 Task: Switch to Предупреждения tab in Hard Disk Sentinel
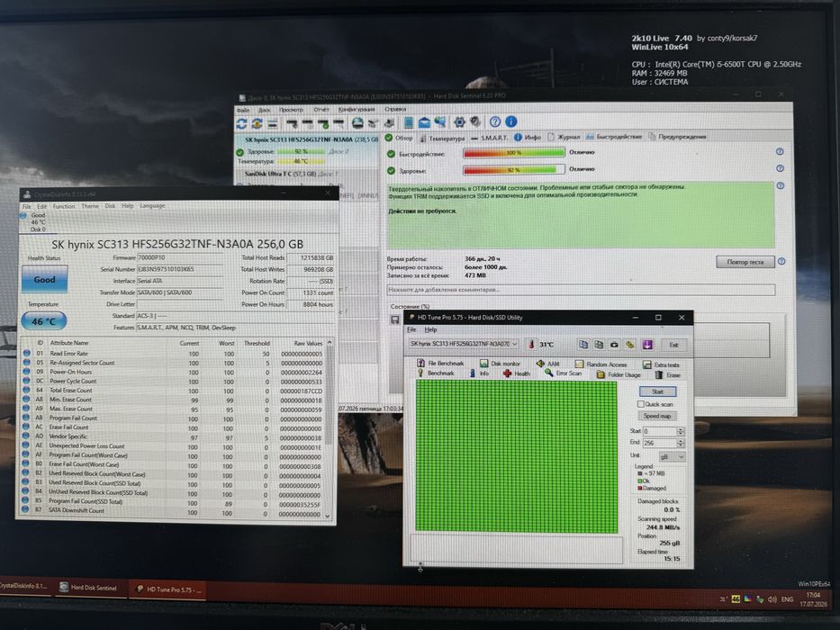click(677, 137)
